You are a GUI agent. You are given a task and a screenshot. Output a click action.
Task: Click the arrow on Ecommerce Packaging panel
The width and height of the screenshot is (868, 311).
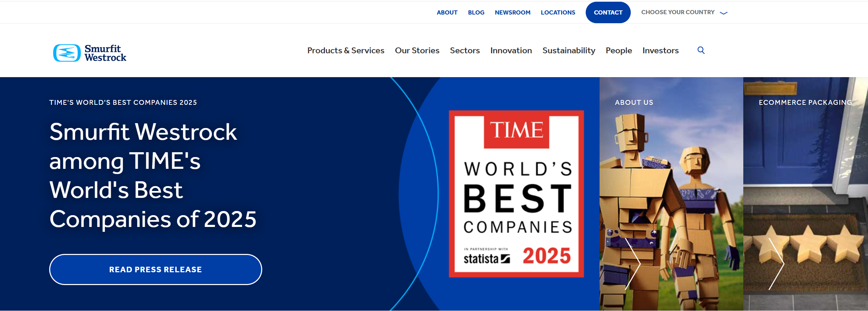[x=776, y=264]
